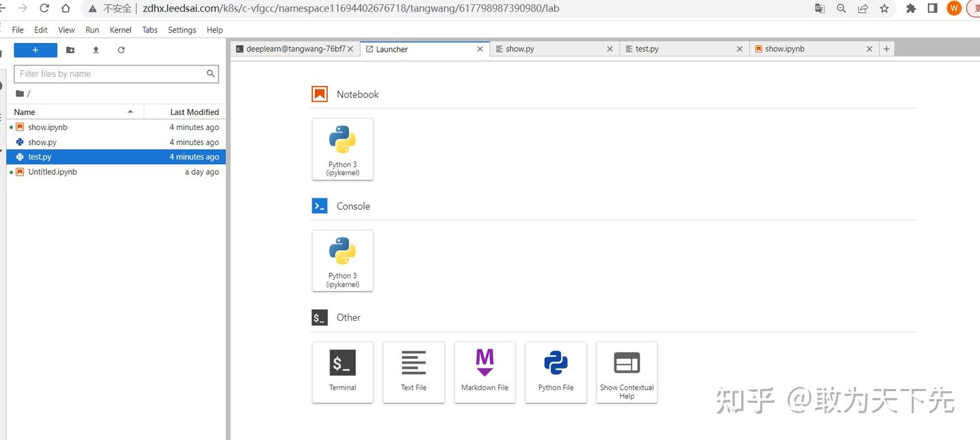The image size is (980, 440).
Task: Click the search icon in file filter
Action: point(211,74)
